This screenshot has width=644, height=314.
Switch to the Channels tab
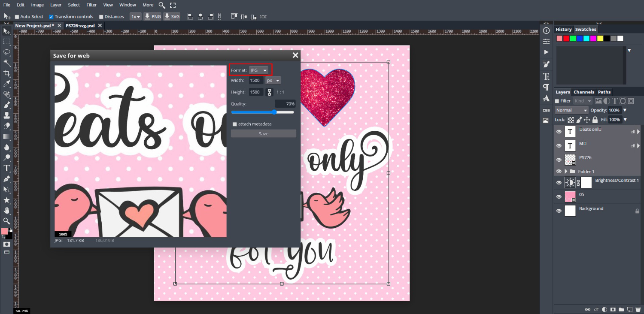click(584, 92)
